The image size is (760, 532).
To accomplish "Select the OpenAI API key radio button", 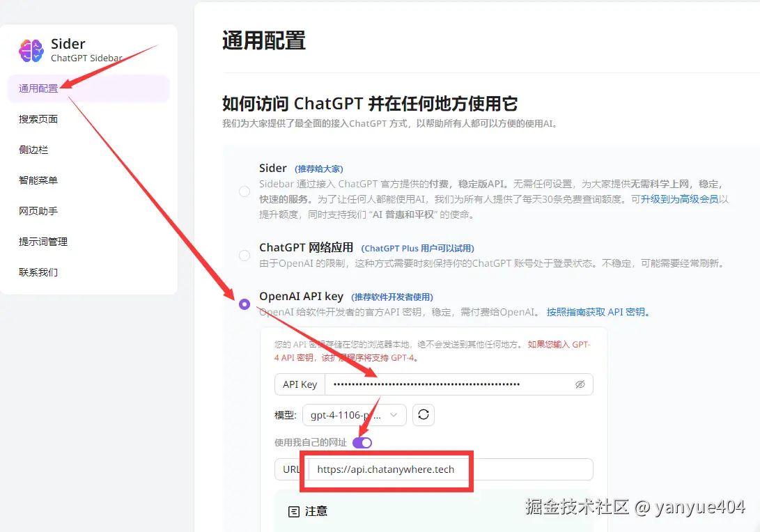I will (x=245, y=304).
